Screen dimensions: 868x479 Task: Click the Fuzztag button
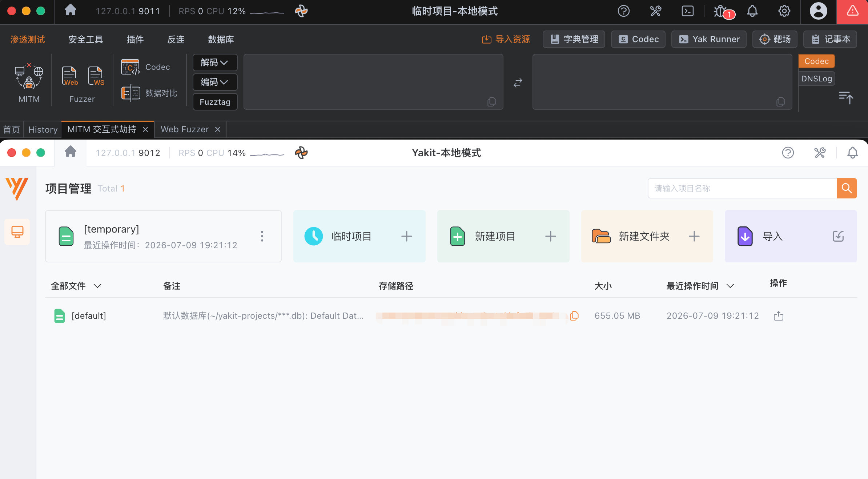(215, 102)
